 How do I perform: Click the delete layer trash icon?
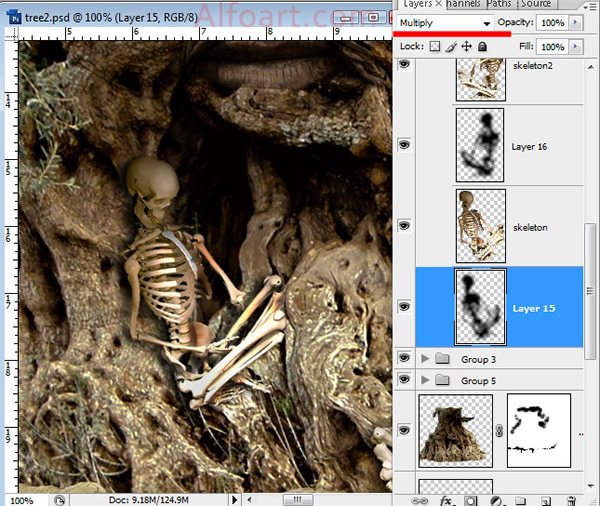pos(571,500)
